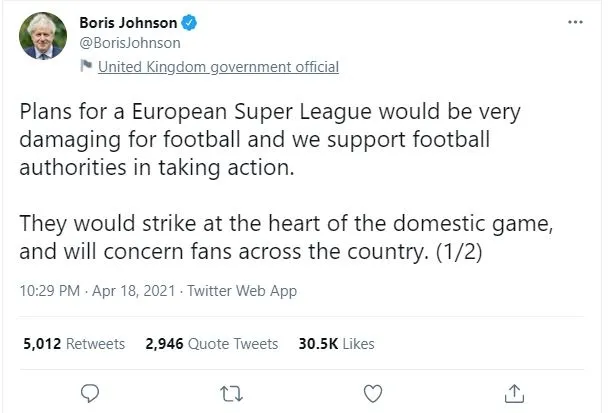View the 5,012 Retweets list
The height and width of the screenshot is (413, 612).
(74, 343)
